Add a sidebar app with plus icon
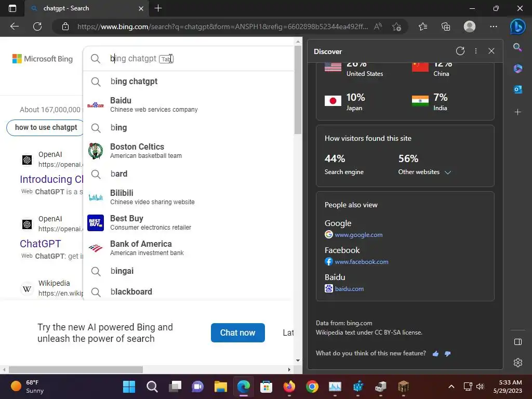This screenshot has height=399, width=532. pos(518,112)
